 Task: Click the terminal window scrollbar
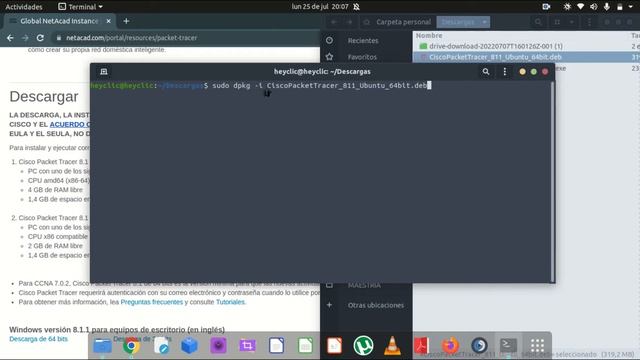coord(553,181)
